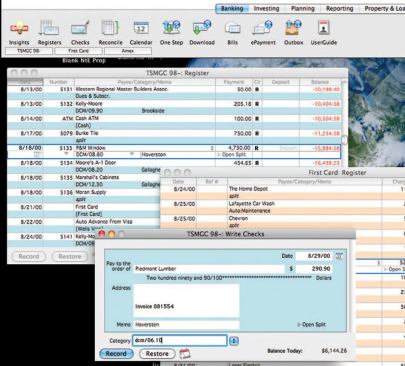Select Moore's A-1 Door register entry

[x=96, y=163]
